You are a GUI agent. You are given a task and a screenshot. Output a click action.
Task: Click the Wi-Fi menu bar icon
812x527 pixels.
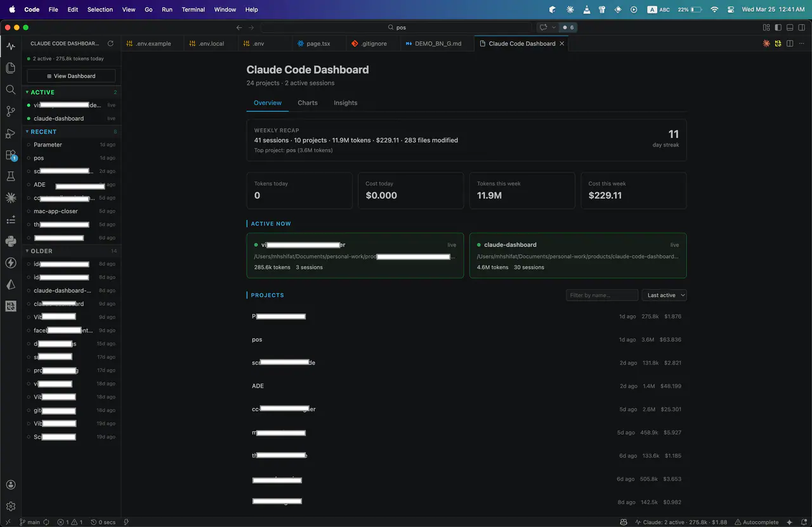pos(714,10)
